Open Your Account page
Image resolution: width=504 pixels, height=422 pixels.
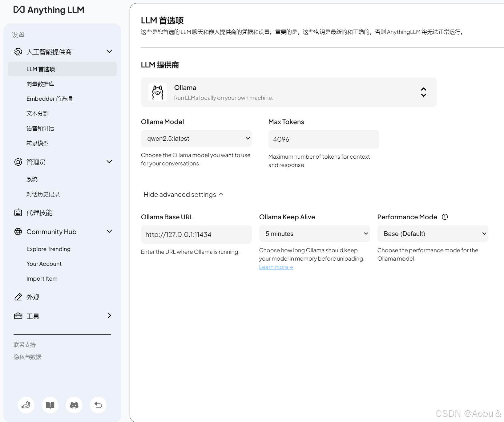[x=44, y=264]
